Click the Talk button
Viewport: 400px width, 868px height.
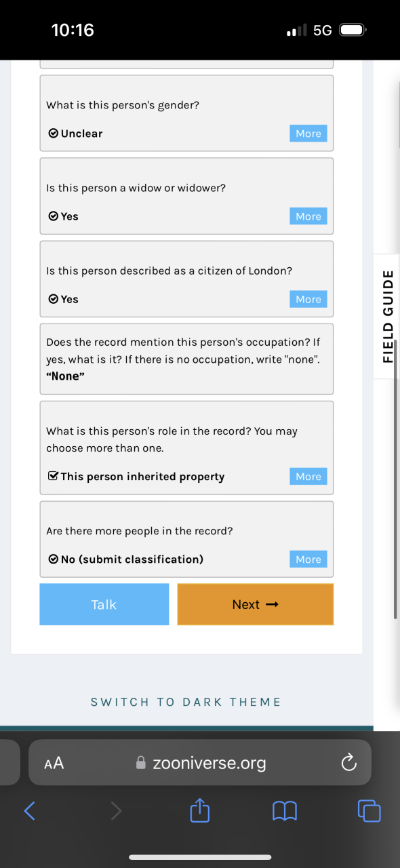(x=104, y=604)
